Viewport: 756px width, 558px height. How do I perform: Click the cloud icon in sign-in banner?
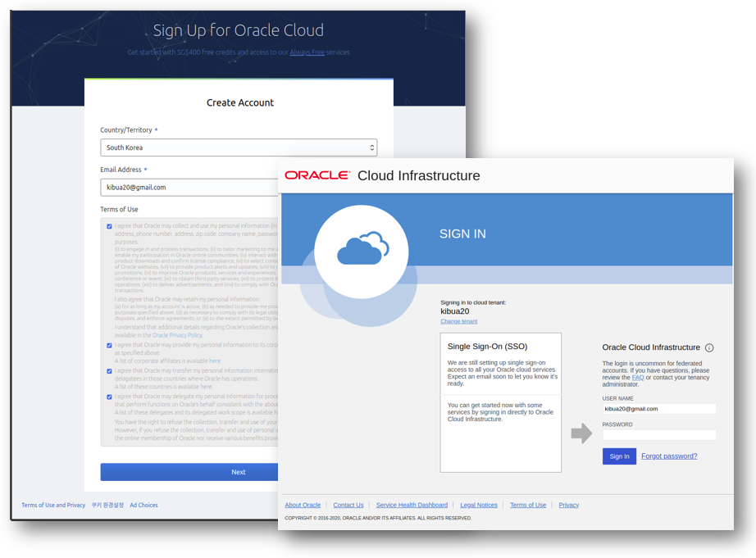(x=362, y=247)
